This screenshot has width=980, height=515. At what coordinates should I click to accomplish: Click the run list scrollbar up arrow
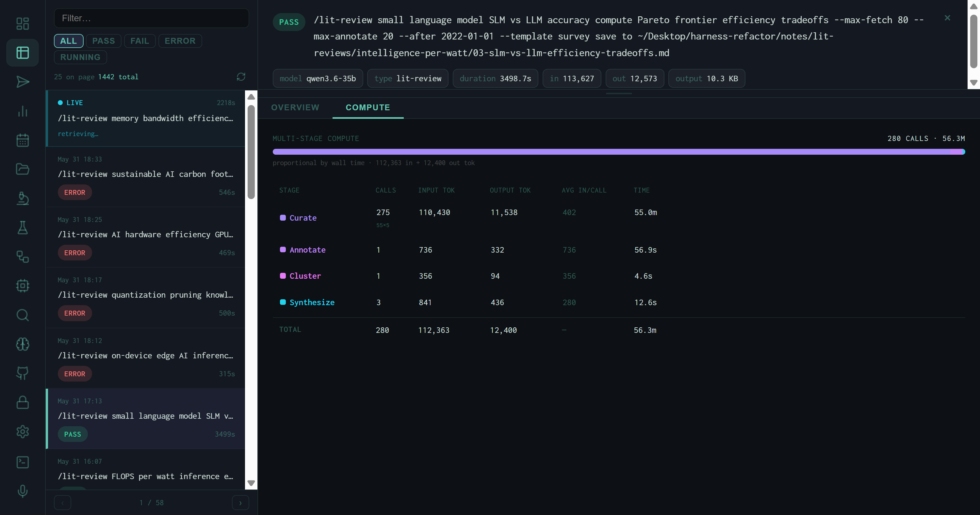click(251, 97)
